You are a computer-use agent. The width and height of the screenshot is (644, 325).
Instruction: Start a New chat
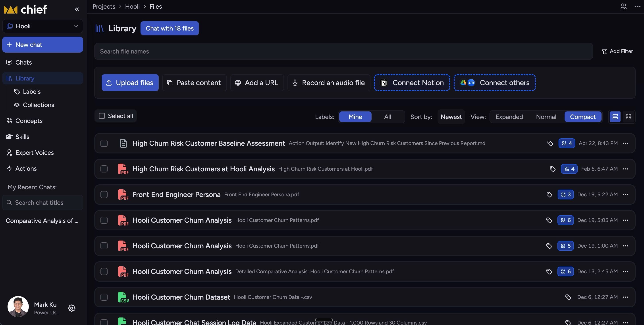coord(43,45)
